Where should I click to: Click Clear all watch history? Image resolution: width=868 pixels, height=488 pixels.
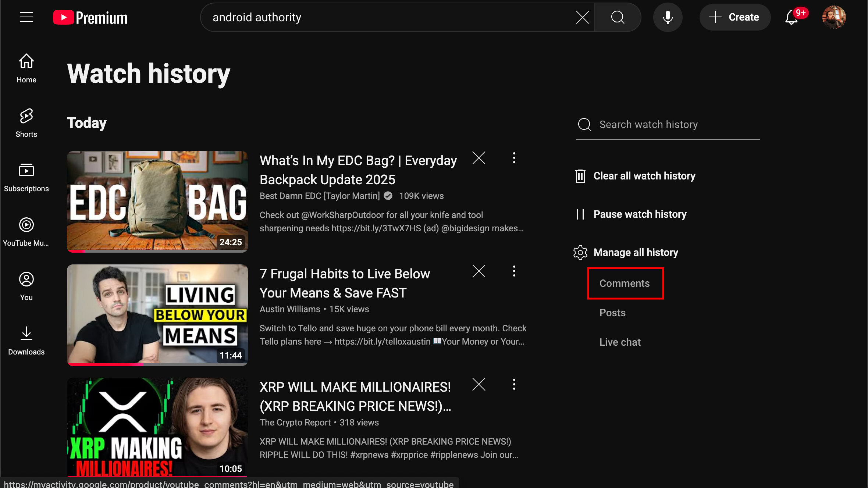(x=644, y=176)
